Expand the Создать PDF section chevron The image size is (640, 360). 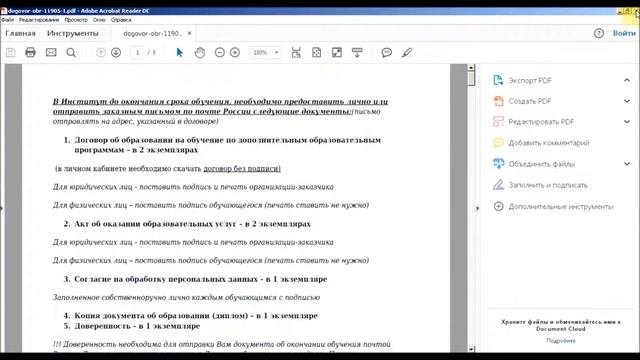627,101
